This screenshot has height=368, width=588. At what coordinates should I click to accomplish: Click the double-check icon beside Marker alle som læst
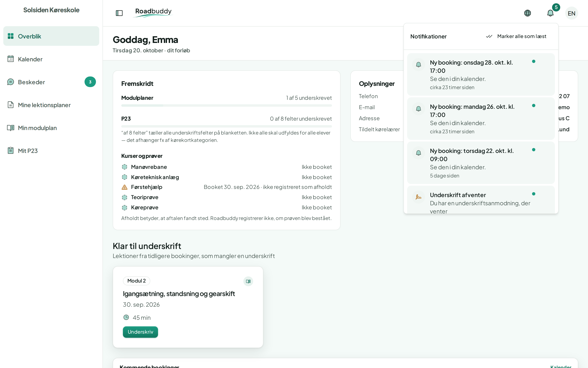[x=489, y=36]
